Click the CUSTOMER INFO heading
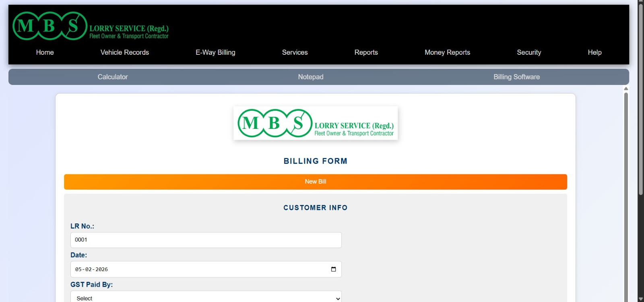This screenshot has height=302, width=644. click(x=316, y=208)
